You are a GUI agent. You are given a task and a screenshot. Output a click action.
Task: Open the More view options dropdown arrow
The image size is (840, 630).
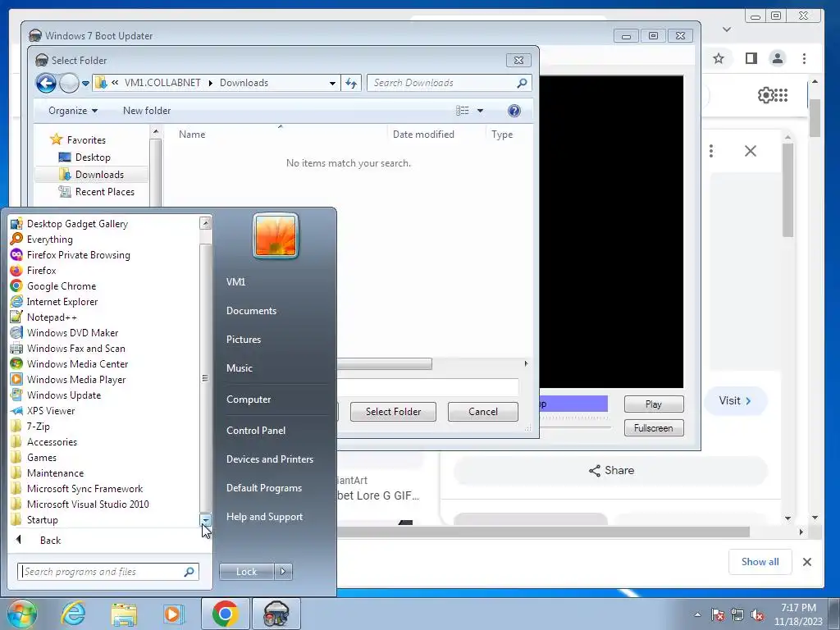(480, 111)
